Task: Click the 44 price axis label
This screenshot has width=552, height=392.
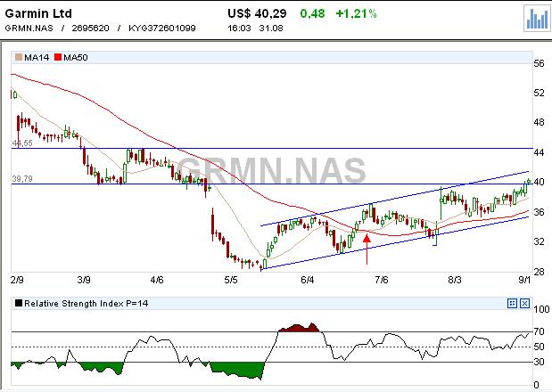Action: pyautogui.click(x=539, y=152)
